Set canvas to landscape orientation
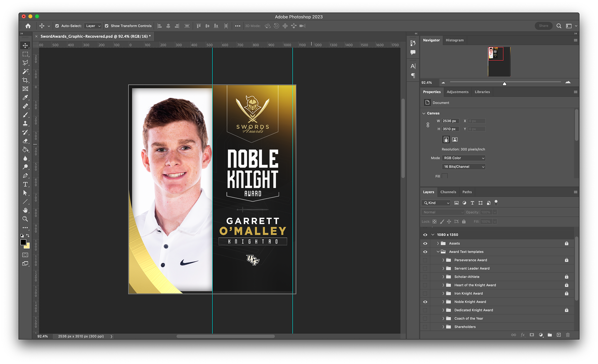This screenshot has height=364, width=598. tap(455, 139)
